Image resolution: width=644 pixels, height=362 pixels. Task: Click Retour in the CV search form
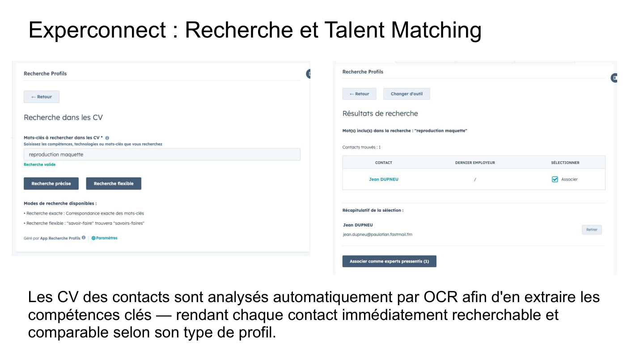click(42, 97)
